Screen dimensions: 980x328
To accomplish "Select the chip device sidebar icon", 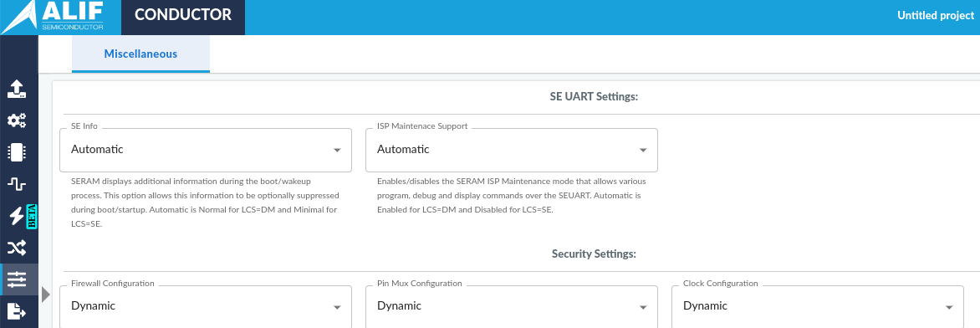I will [17, 152].
